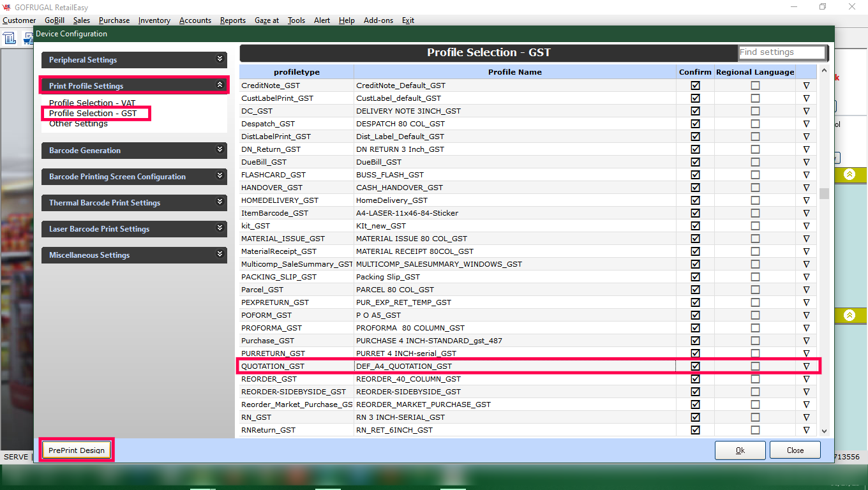Click the Close button in Device Configuration
The image size is (868, 490).
point(795,450)
